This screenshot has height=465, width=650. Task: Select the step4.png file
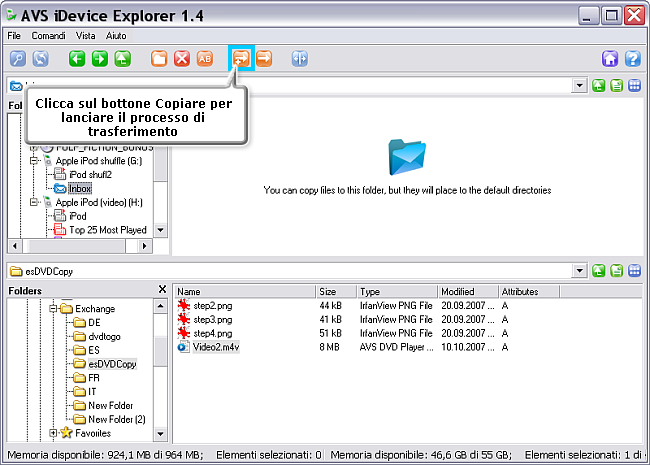point(213,333)
